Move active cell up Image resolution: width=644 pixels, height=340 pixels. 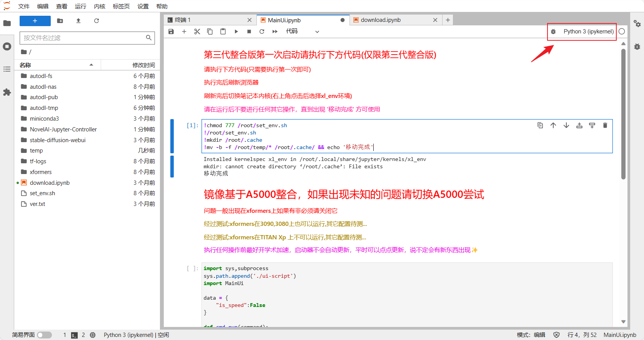pyautogui.click(x=553, y=125)
